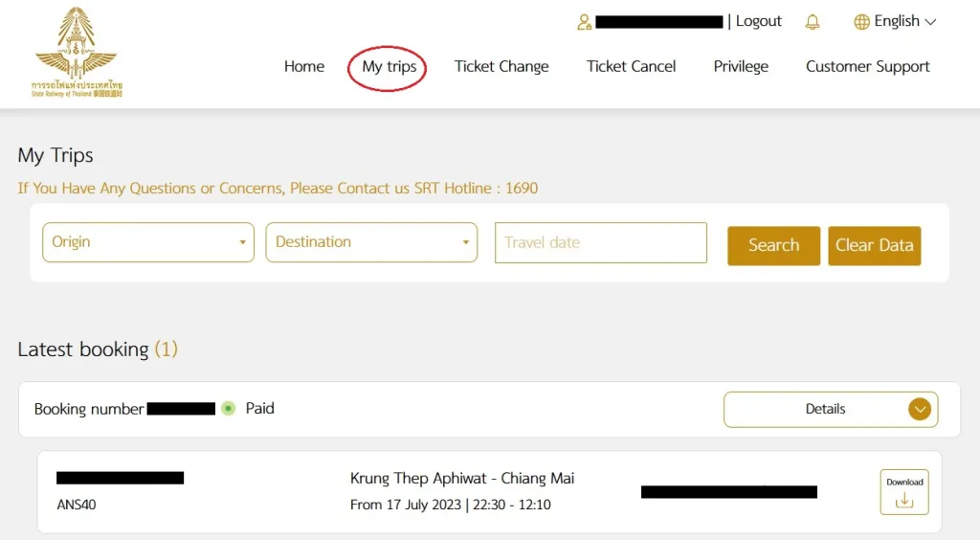This screenshot has height=540, width=980.
Task: Open the Ticket Cancel page
Action: tap(631, 66)
